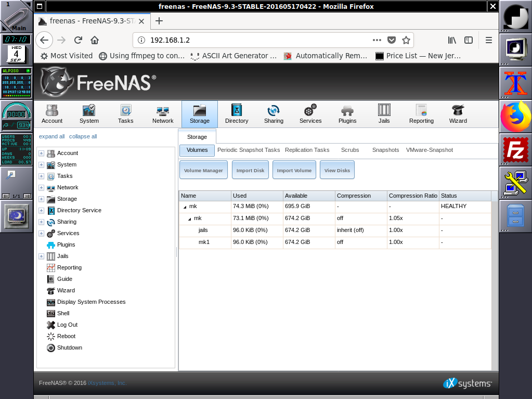Expand the Jails tree node
Image resolution: width=532 pixels, height=399 pixels.
[41, 256]
